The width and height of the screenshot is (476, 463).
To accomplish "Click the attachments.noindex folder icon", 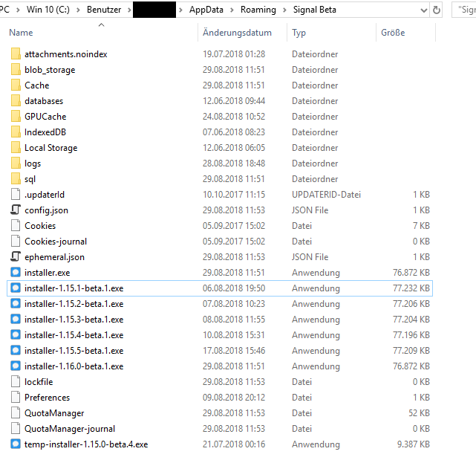I will tap(16, 54).
